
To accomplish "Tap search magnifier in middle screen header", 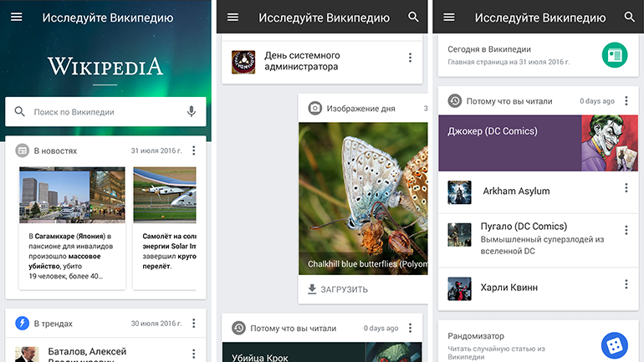I will (413, 17).
